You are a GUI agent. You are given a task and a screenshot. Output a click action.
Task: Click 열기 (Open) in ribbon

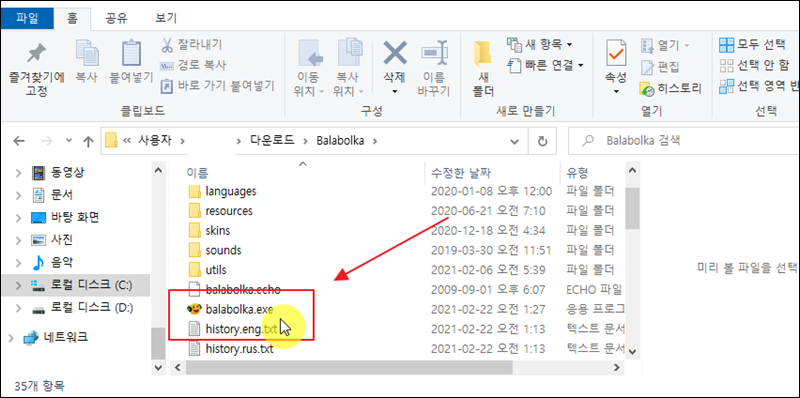(x=665, y=45)
